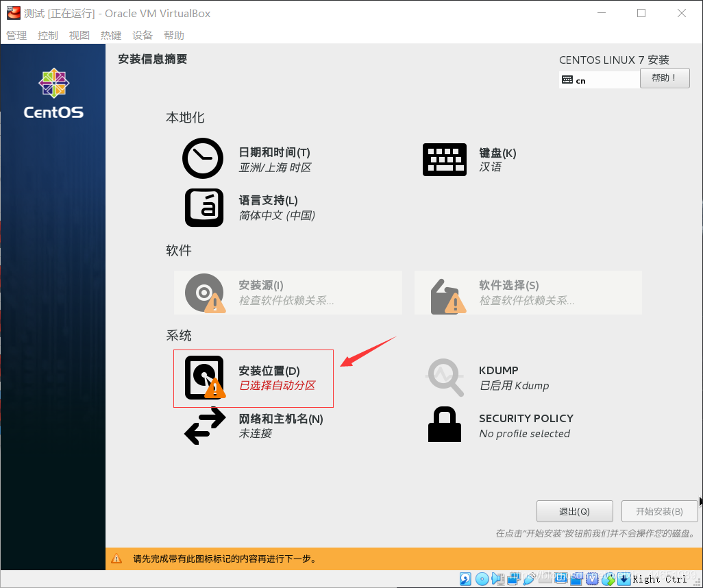Select the KDUMP label

[498, 370]
